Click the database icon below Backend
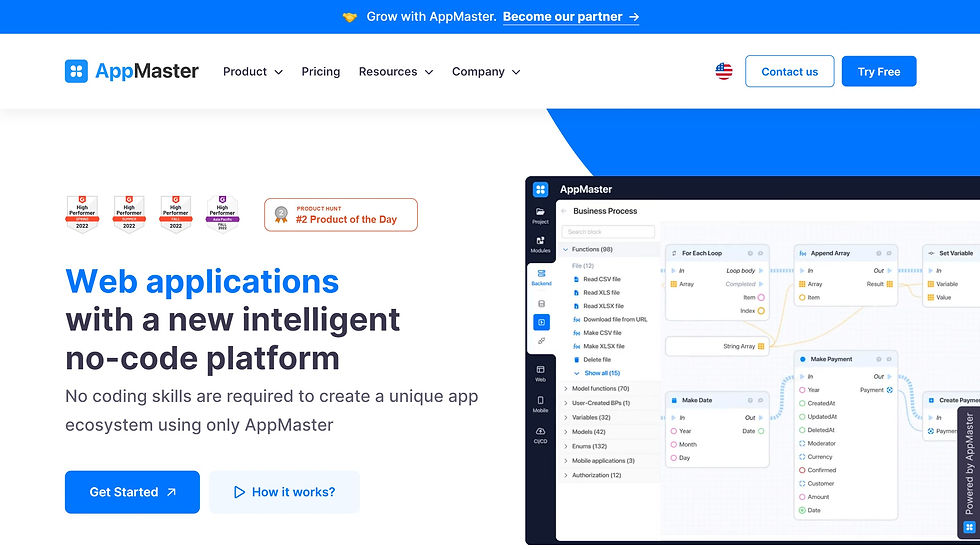Screen dimensions: 980x550 point(541,304)
